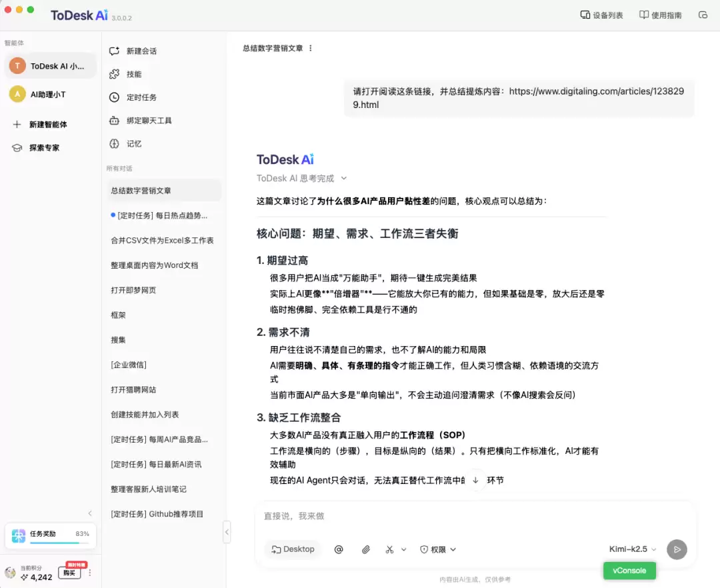The width and height of the screenshot is (720, 588).
Task: Jump to latest with the down-arrow button
Action: click(476, 480)
